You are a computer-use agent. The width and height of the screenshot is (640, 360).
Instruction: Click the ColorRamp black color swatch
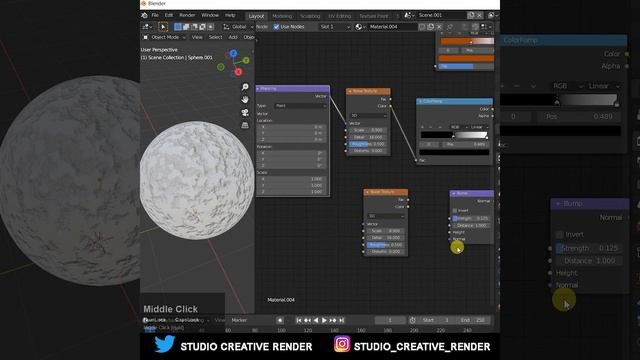[x=454, y=152]
